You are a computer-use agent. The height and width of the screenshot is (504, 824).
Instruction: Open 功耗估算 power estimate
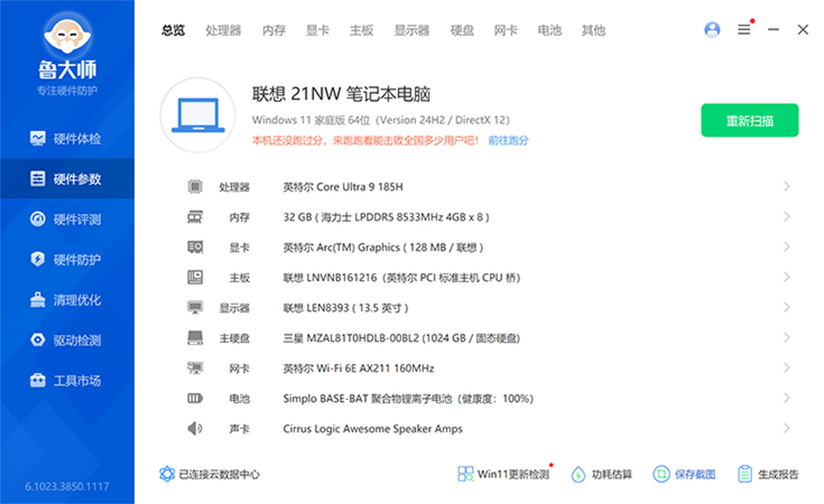coord(602,474)
